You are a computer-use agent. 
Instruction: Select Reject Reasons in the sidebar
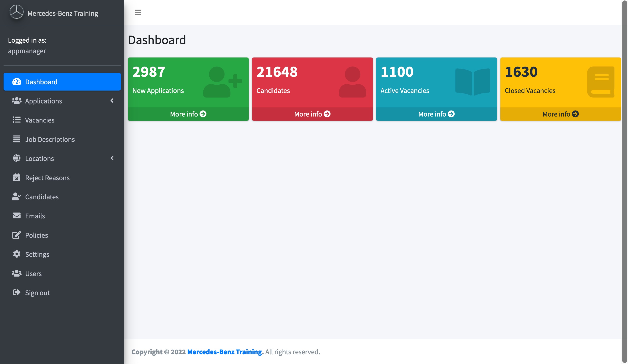62,178
